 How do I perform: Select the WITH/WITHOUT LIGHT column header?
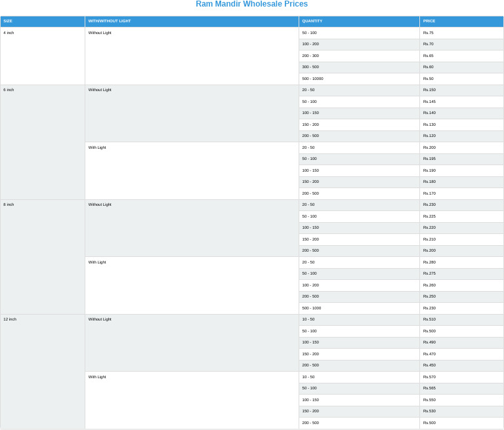pyautogui.click(x=192, y=21)
